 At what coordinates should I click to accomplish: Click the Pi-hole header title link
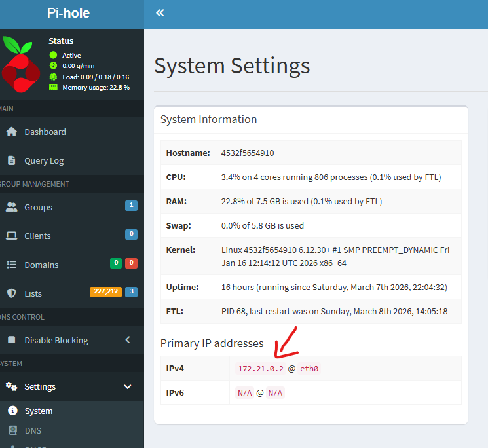pos(69,13)
